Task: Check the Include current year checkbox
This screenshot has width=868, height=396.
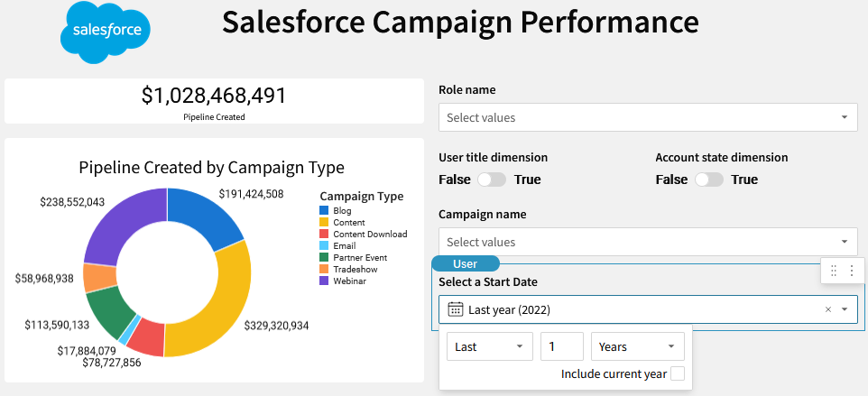Action: point(678,373)
